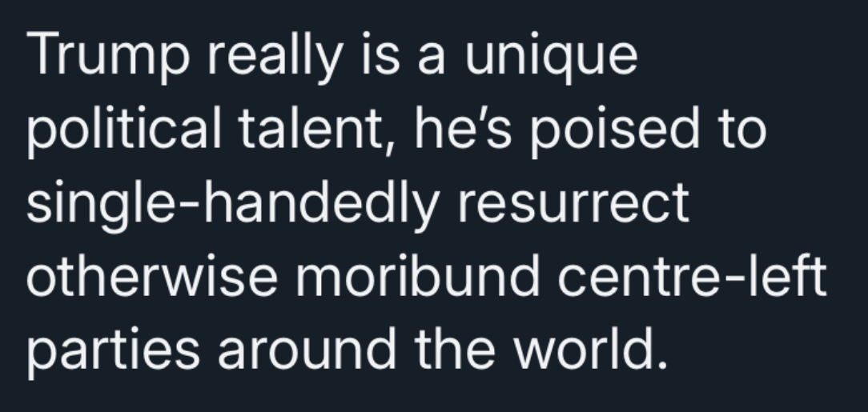Click the word "to" ending the second line
The image size is (868, 412).
[743, 129]
